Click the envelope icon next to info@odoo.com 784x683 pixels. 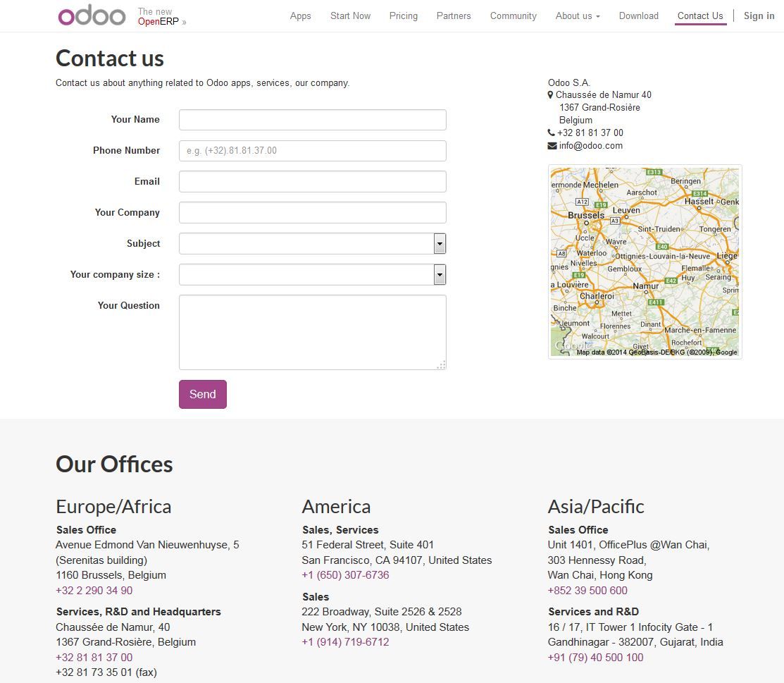click(x=552, y=146)
